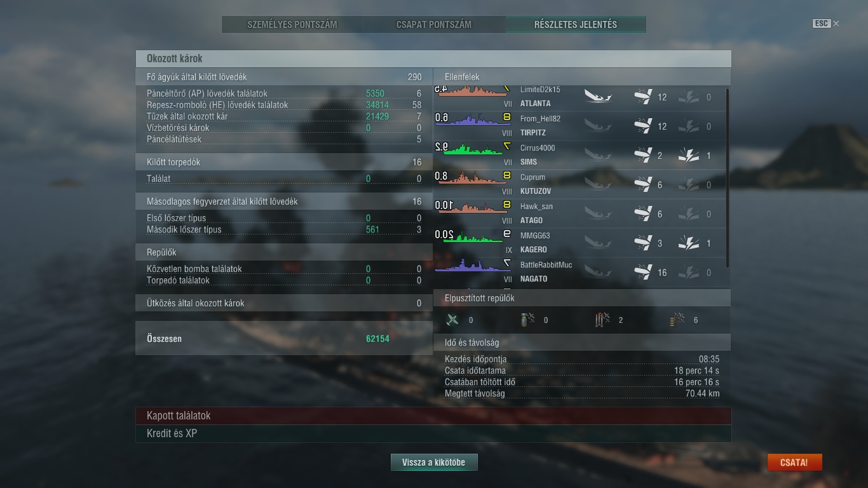The width and height of the screenshot is (868, 488).
Task: Click shell hits icon in SIMS row
Action: [643, 156]
